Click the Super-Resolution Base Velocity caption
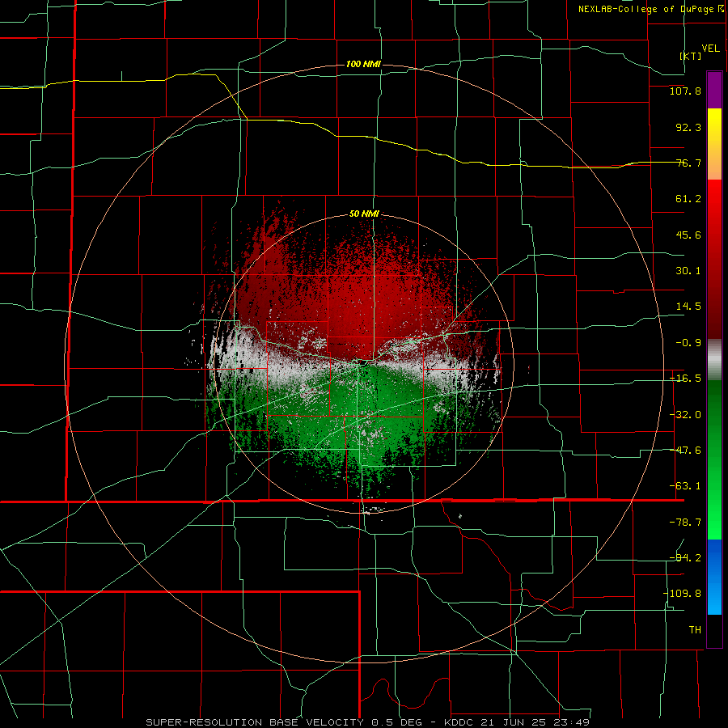Image resolution: width=728 pixels, height=728 pixels. tap(368, 722)
